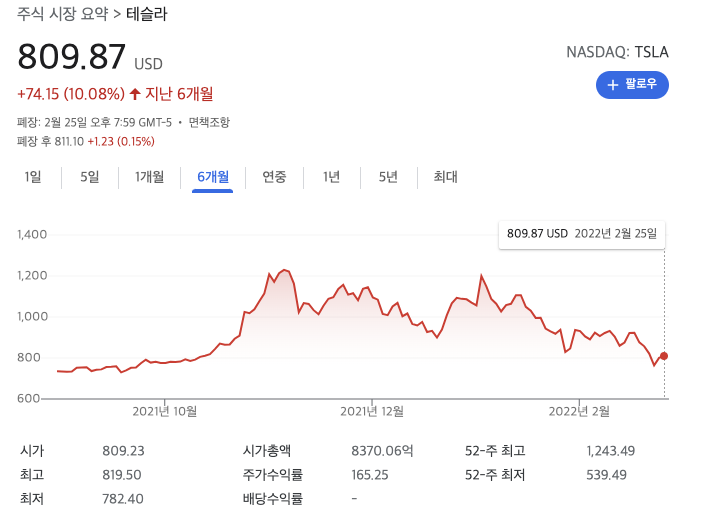Click the after-hours price 811.10
The height and width of the screenshot is (519, 706).
[69, 142]
